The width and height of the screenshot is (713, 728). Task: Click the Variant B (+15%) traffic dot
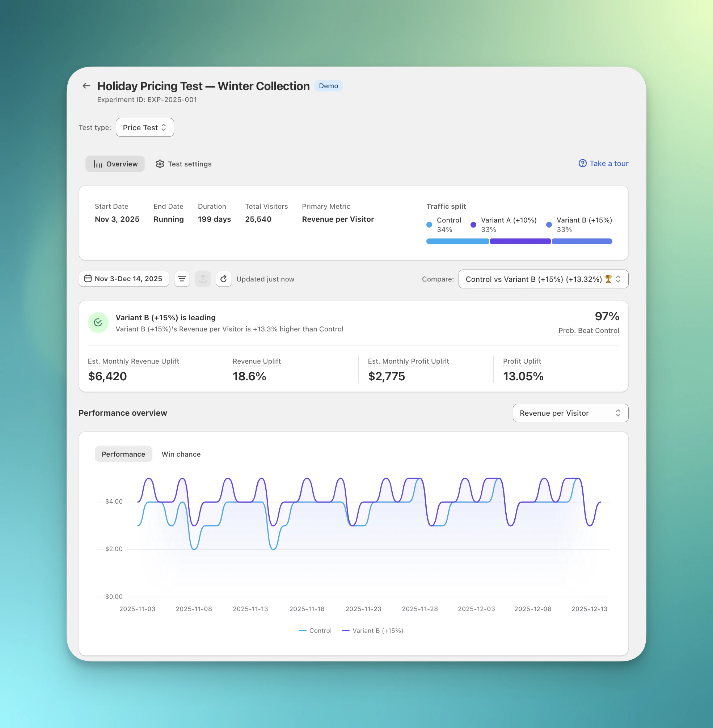click(x=549, y=225)
